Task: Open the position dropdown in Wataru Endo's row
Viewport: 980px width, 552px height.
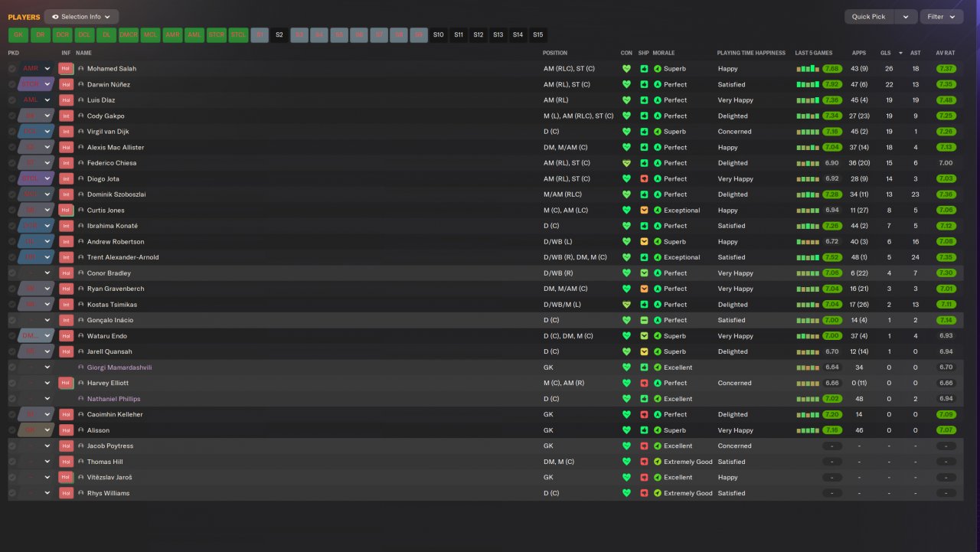Action: point(37,336)
